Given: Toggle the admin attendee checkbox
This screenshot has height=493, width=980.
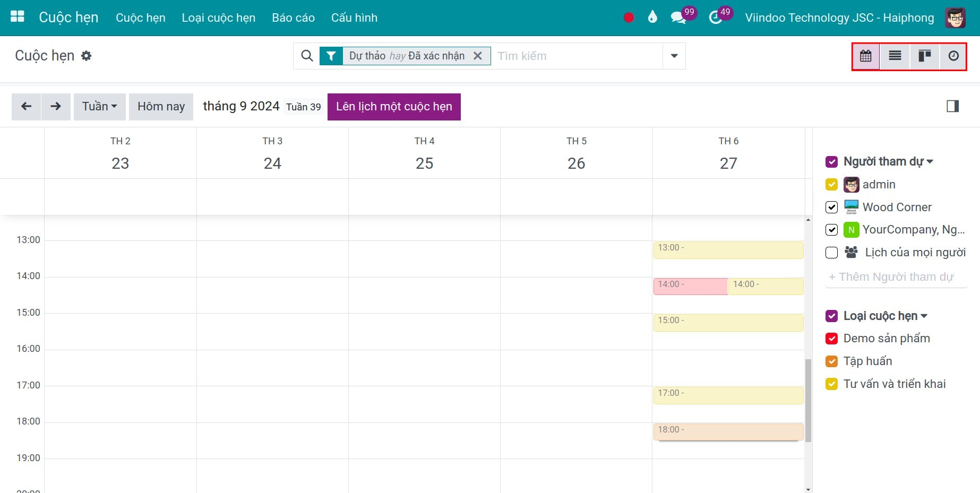Looking at the screenshot, I should click(x=832, y=185).
